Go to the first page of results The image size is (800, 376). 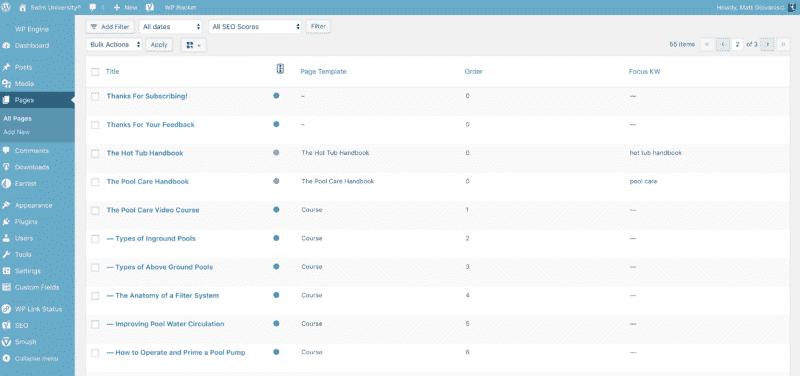707,44
